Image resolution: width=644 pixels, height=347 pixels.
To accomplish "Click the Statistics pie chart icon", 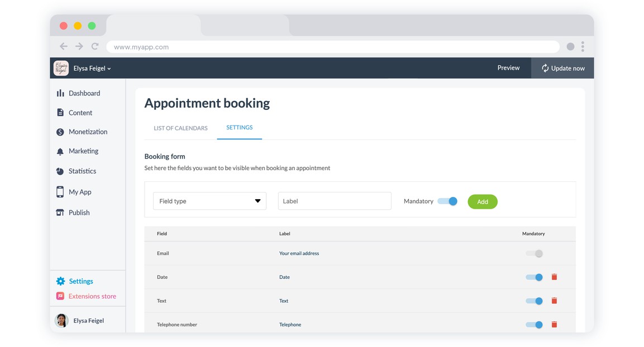I will [60, 171].
